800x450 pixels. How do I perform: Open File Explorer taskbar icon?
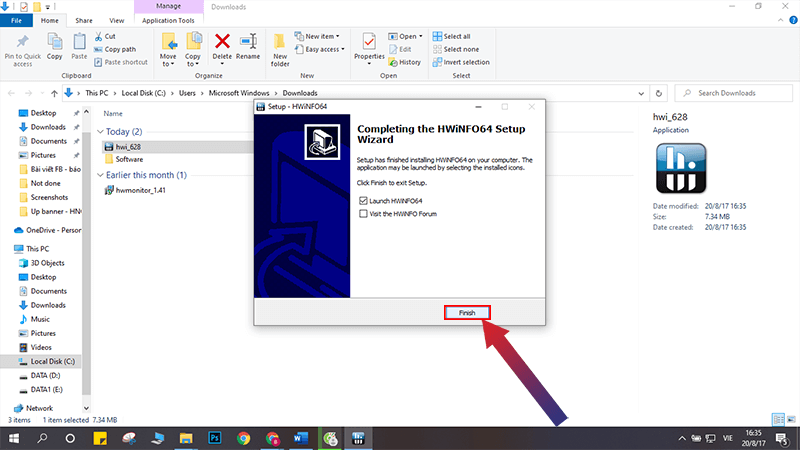pos(186,438)
